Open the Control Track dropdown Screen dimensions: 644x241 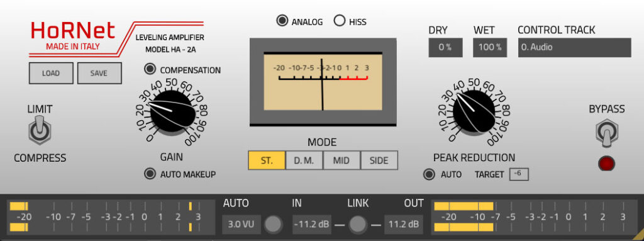point(574,47)
